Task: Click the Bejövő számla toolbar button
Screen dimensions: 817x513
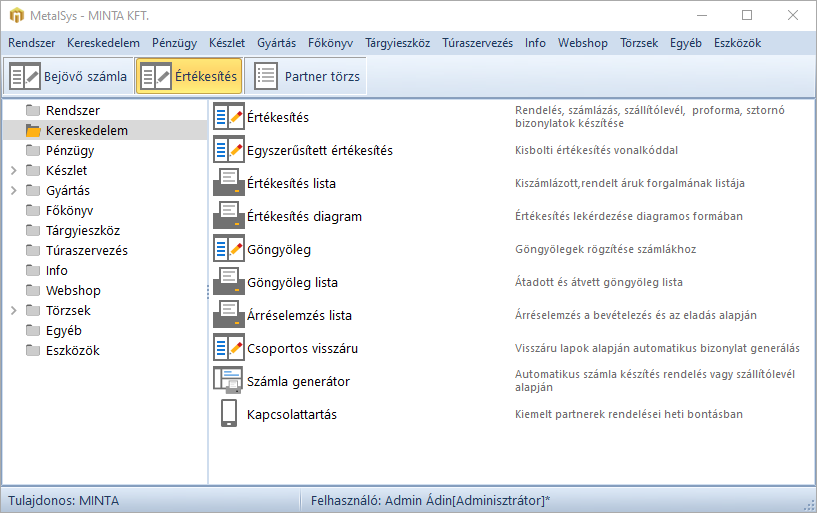Action: [x=68, y=76]
